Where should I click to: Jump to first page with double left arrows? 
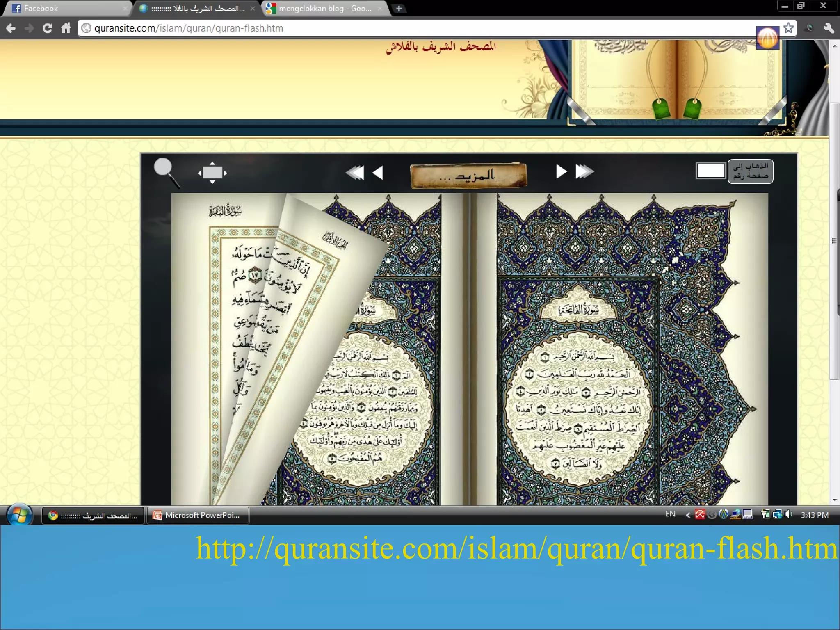pyautogui.click(x=355, y=173)
